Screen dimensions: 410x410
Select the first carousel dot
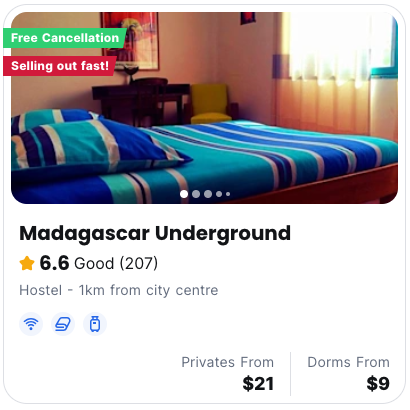184,194
